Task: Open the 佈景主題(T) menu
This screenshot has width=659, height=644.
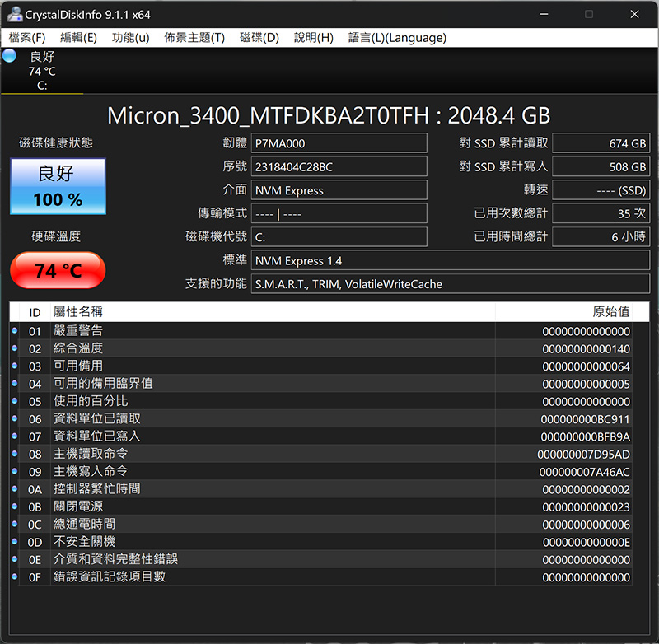Action: click(x=194, y=38)
